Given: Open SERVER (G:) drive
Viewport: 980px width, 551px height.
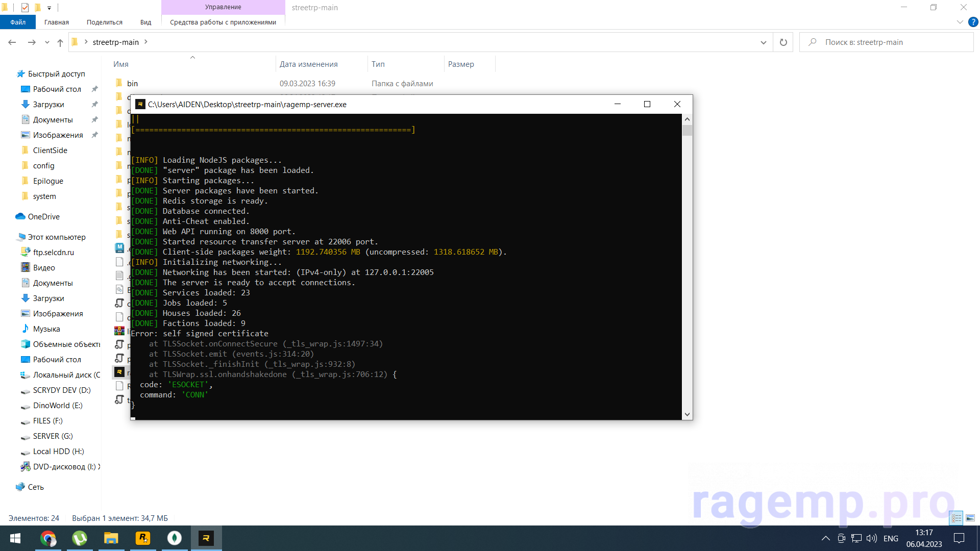Looking at the screenshot, I should (x=53, y=436).
